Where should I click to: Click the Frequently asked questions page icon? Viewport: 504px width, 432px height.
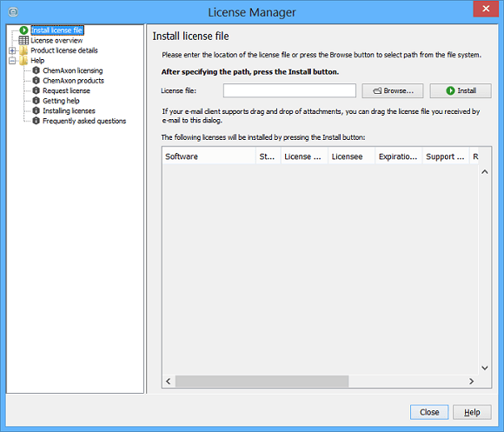pos(36,121)
